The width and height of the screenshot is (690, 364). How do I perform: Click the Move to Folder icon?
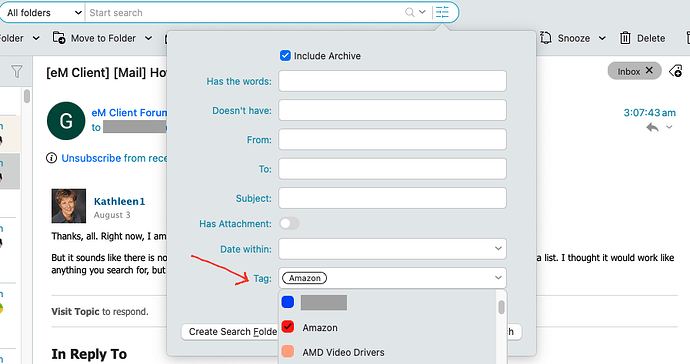[59, 38]
